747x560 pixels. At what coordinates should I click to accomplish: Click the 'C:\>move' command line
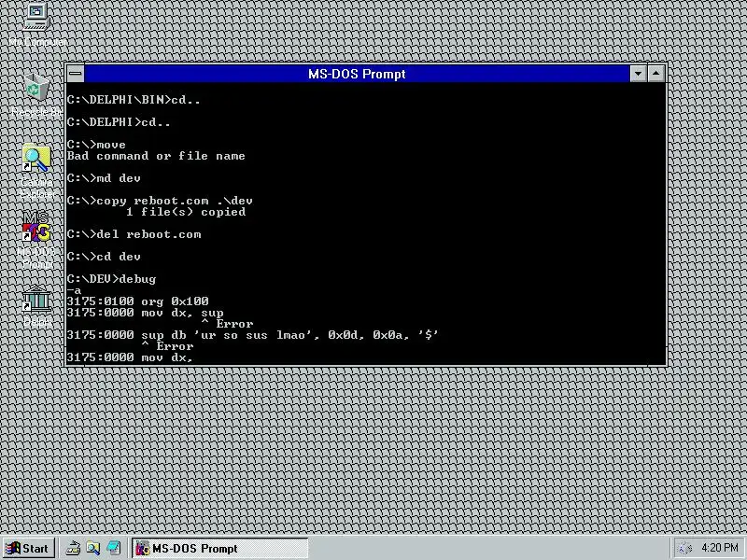[96, 145]
